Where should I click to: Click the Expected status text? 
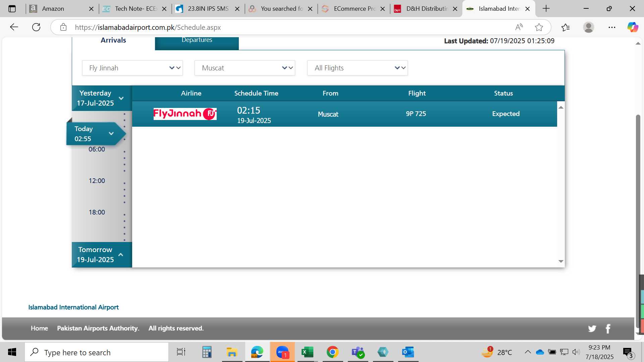[506, 114]
